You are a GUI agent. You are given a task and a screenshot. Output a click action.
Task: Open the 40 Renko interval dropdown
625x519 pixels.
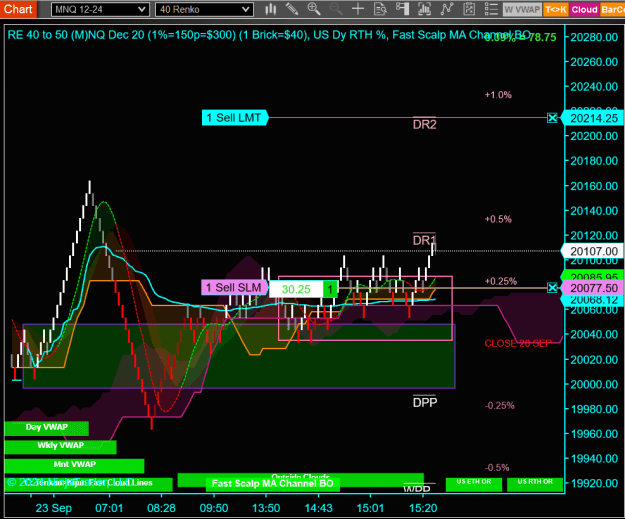204,9
